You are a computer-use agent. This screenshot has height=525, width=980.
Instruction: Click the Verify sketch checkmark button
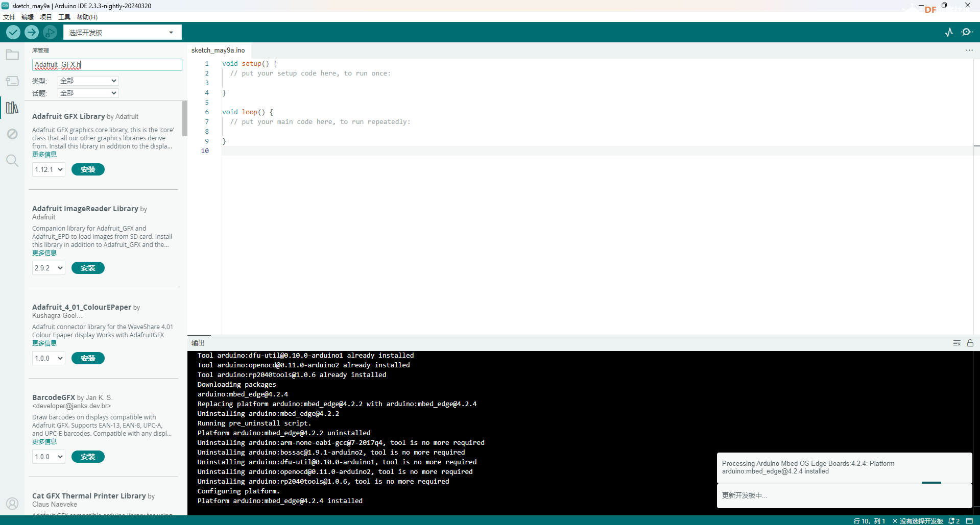13,32
